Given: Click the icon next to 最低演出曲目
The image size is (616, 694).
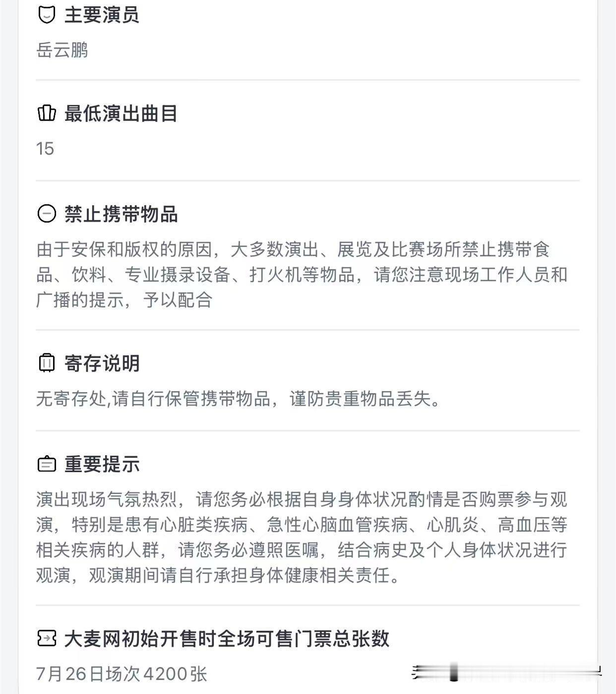Looking at the screenshot, I should (47, 114).
